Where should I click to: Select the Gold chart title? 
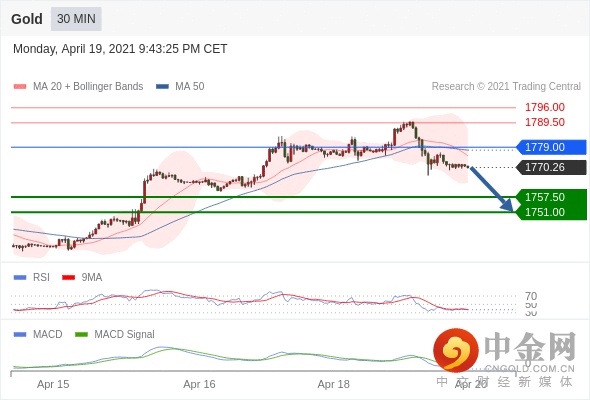(x=27, y=19)
